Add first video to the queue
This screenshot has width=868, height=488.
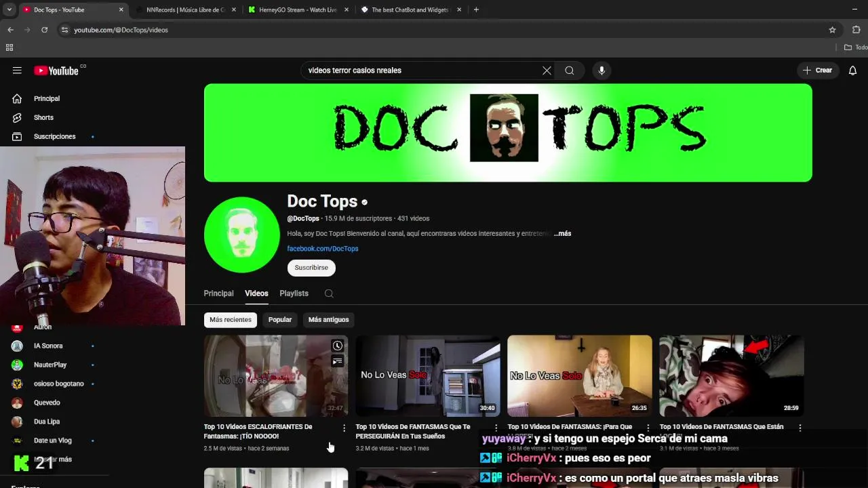coord(337,361)
